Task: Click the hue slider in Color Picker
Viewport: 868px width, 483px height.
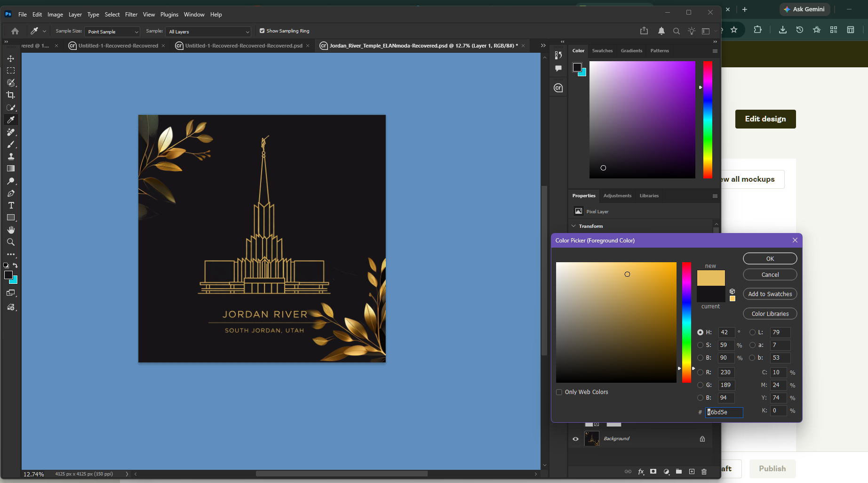Action: click(x=687, y=322)
